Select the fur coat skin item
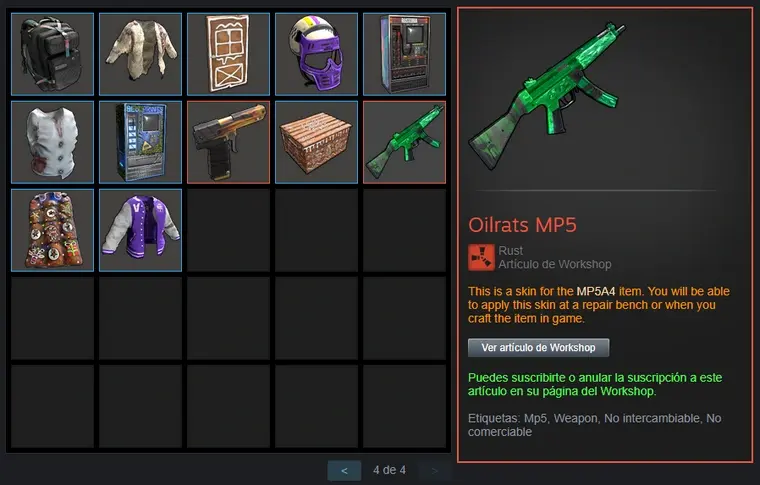The width and height of the screenshot is (760, 485). [x=141, y=54]
